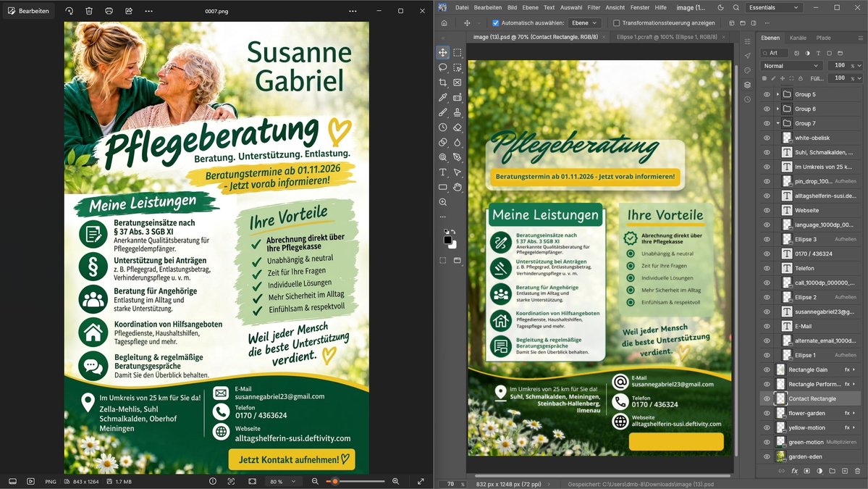The height and width of the screenshot is (489, 868).
Task: Collapse the Group 7 folder
Action: pos(778,123)
